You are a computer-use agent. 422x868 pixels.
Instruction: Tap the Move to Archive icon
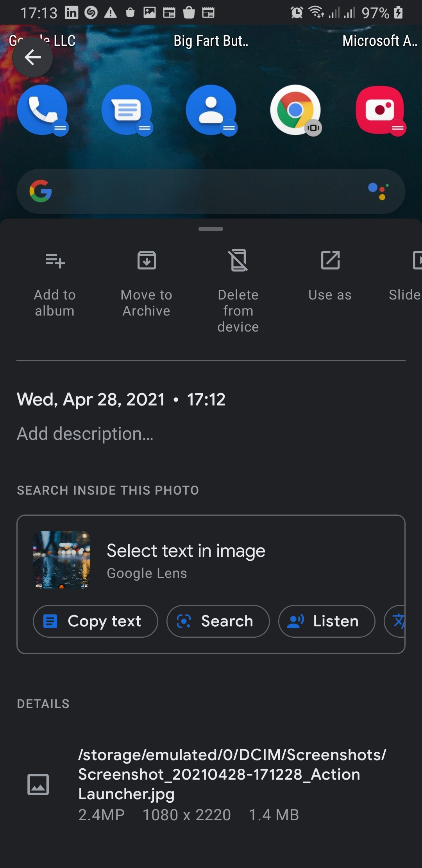click(147, 261)
